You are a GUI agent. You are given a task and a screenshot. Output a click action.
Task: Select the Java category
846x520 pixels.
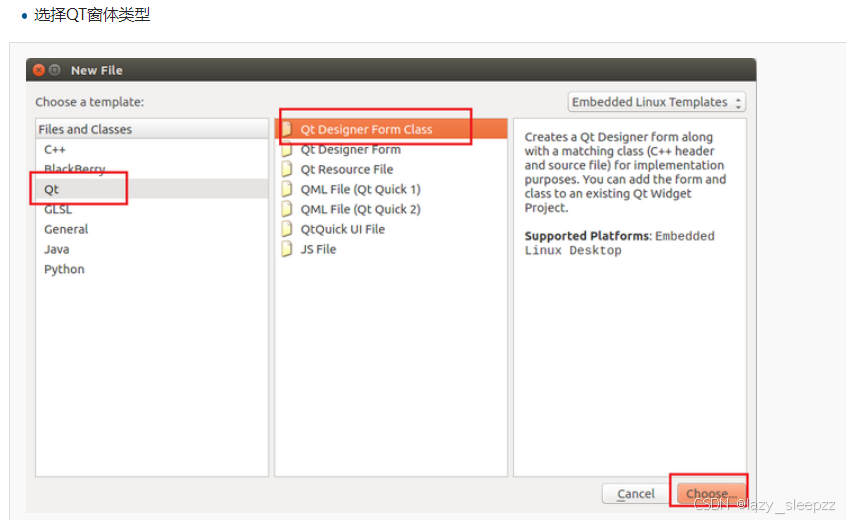point(152,249)
